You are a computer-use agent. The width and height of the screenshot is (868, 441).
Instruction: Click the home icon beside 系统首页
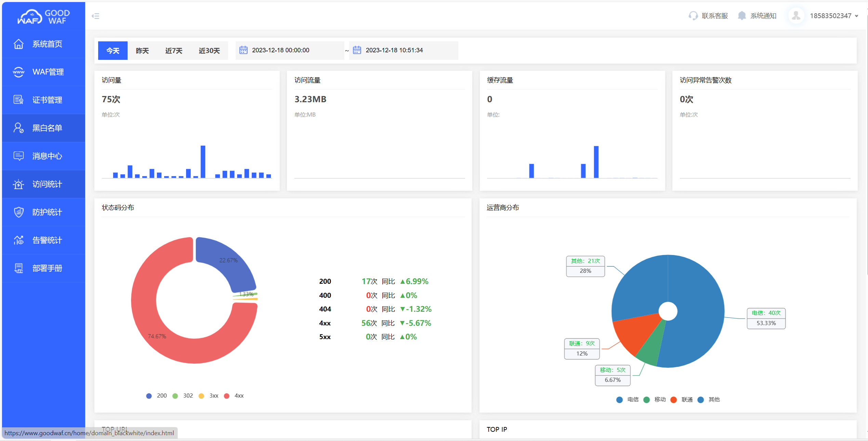[18, 44]
